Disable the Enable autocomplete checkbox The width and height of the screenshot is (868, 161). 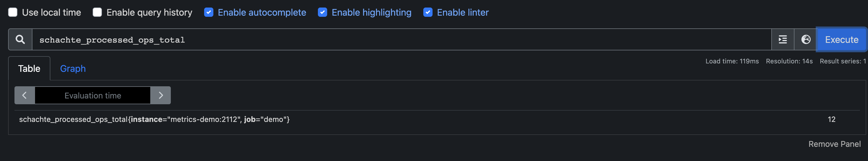coord(208,12)
